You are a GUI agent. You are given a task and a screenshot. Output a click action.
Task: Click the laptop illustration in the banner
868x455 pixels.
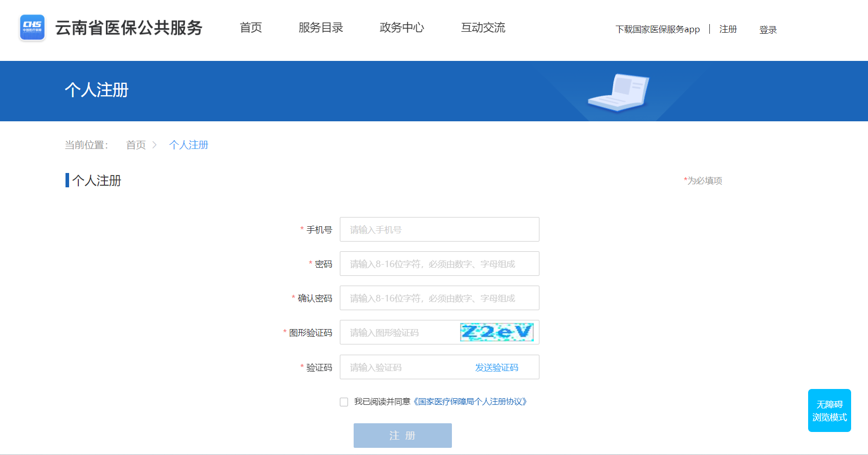coord(618,93)
